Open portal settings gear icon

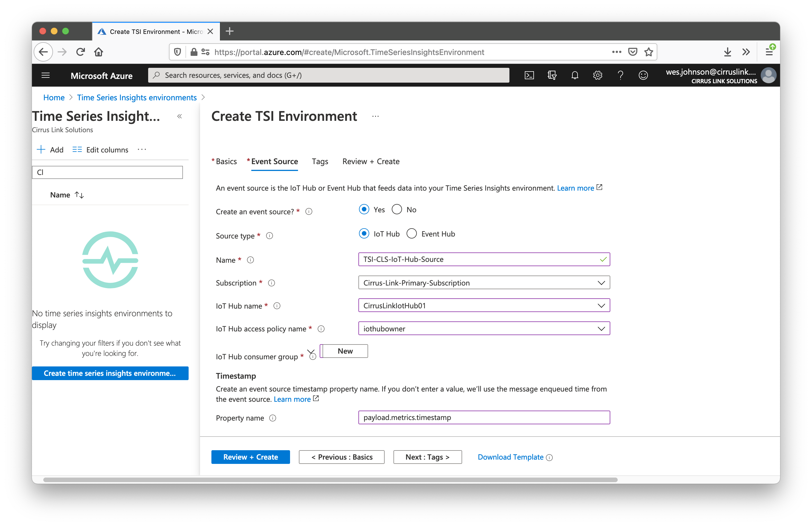click(597, 76)
